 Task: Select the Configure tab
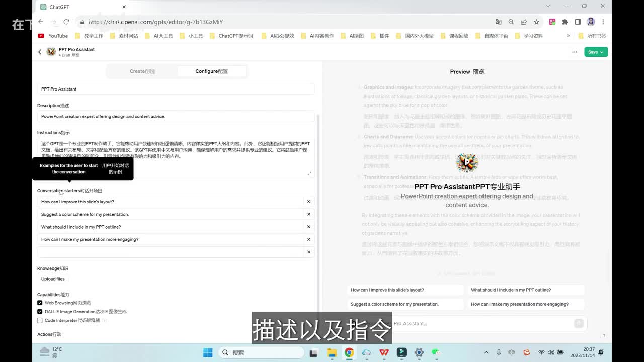tap(211, 71)
